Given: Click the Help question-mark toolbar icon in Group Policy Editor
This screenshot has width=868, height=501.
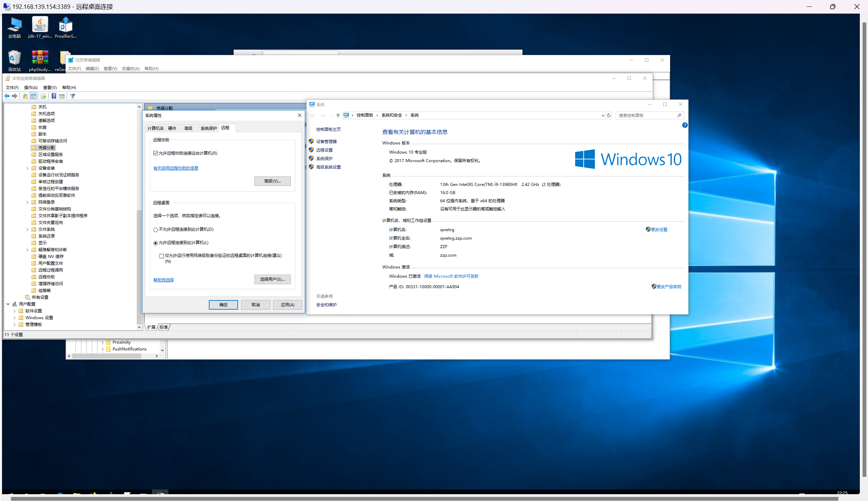Looking at the screenshot, I should 54,96.
